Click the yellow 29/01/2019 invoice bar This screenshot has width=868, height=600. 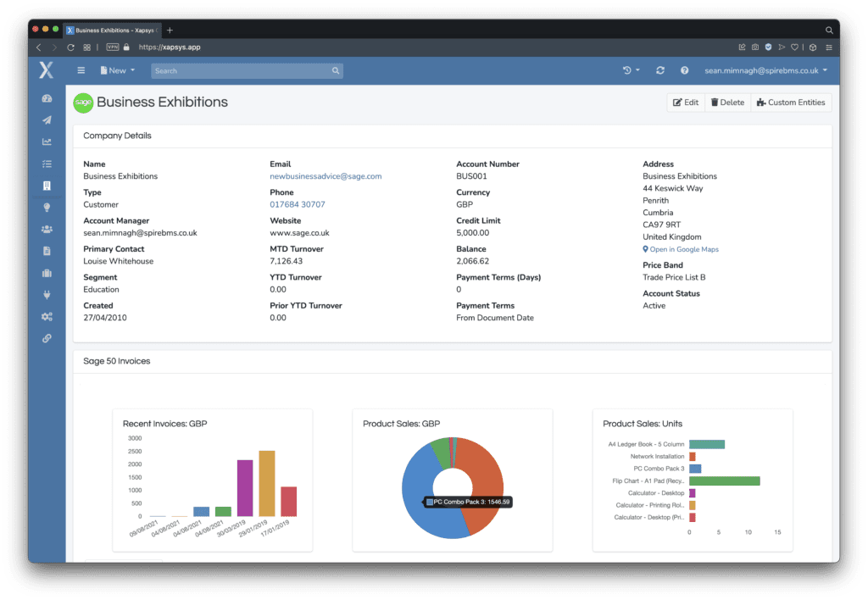point(267,484)
